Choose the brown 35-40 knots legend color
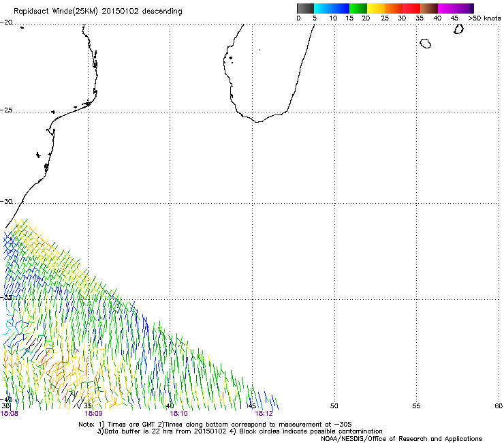 tap(429, 8)
